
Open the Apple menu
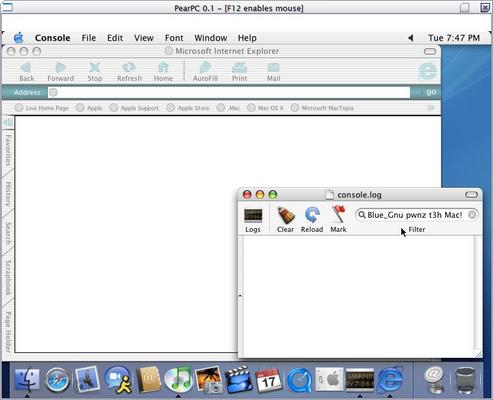pos(19,38)
